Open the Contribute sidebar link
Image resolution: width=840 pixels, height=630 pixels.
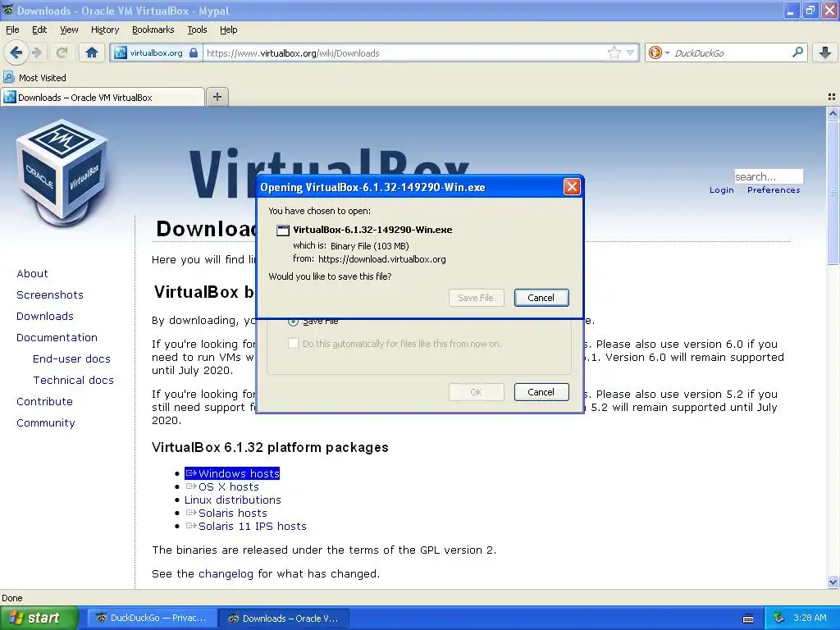pos(44,401)
